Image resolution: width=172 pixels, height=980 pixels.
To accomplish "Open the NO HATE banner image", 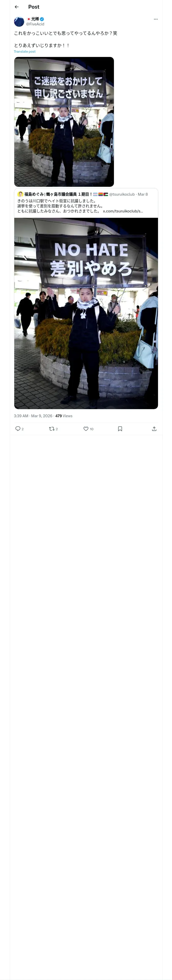I will 86,313.
